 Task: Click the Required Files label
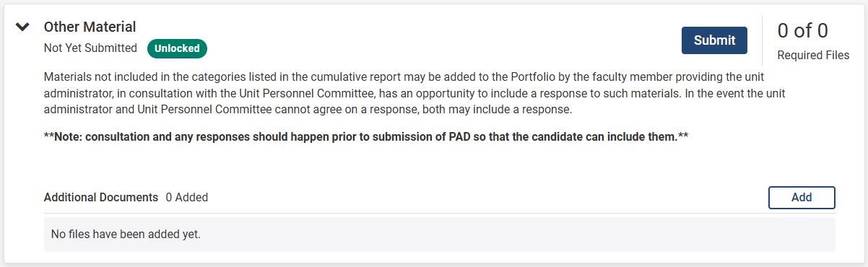[x=813, y=56]
